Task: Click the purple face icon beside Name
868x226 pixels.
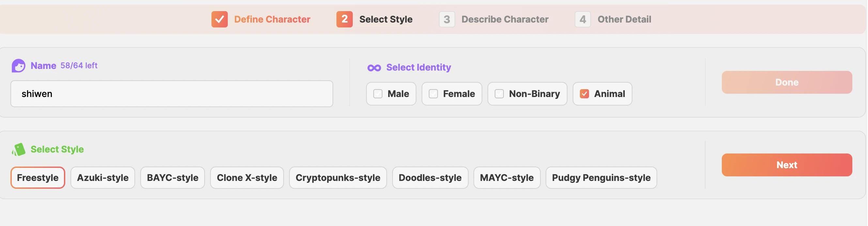Action: (18, 66)
